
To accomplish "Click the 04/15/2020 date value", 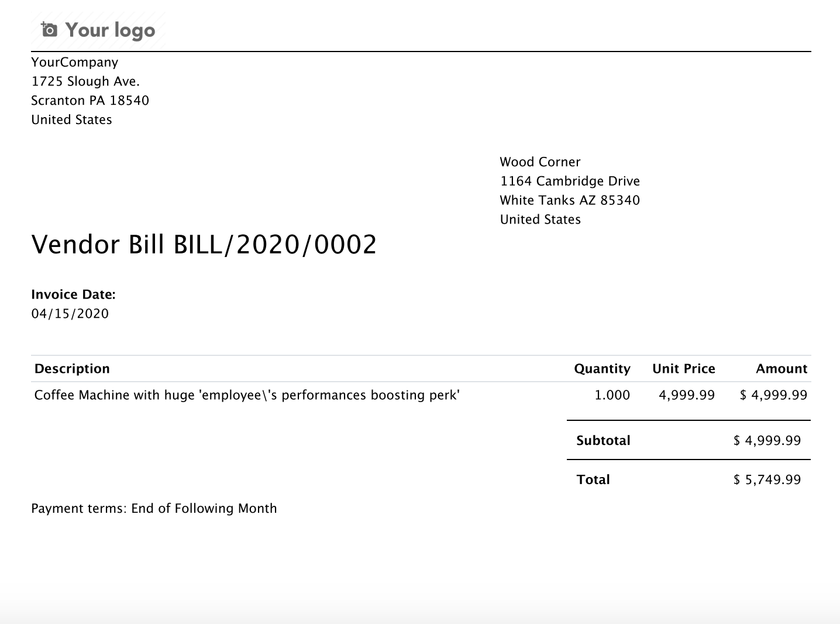I will pyautogui.click(x=70, y=314).
